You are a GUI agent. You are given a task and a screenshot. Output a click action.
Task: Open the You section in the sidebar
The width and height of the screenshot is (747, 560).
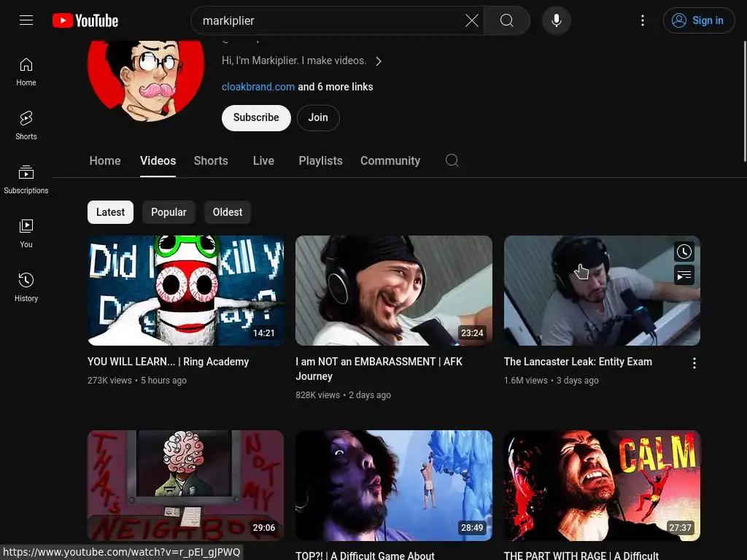(26, 233)
